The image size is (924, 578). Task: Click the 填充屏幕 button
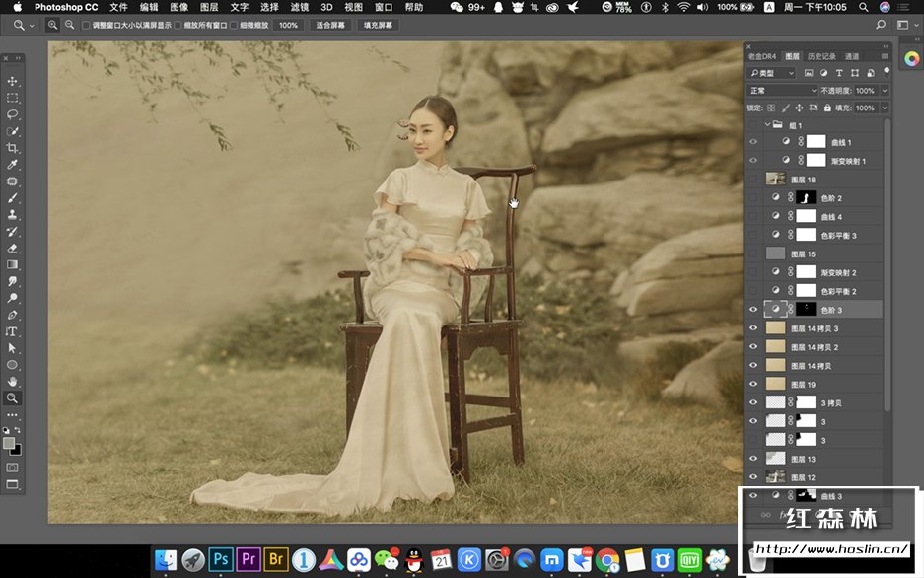point(378,25)
